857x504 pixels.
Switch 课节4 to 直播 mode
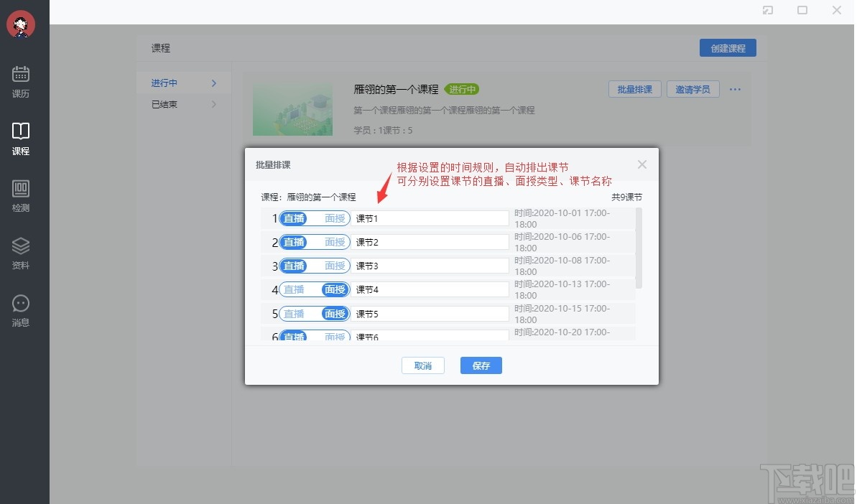pyautogui.click(x=294, y=289)
